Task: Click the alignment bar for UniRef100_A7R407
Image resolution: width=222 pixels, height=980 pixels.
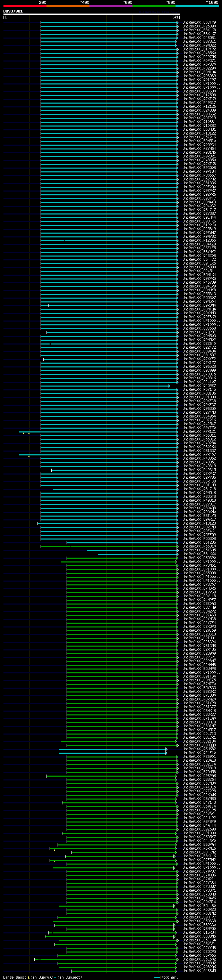Action: (x=98, y=455)
